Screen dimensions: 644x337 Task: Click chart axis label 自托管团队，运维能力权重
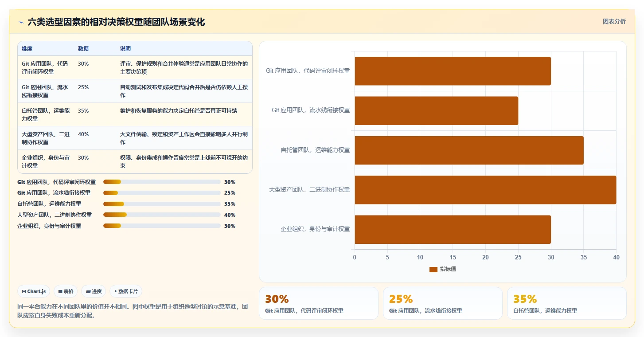[315, 150]
